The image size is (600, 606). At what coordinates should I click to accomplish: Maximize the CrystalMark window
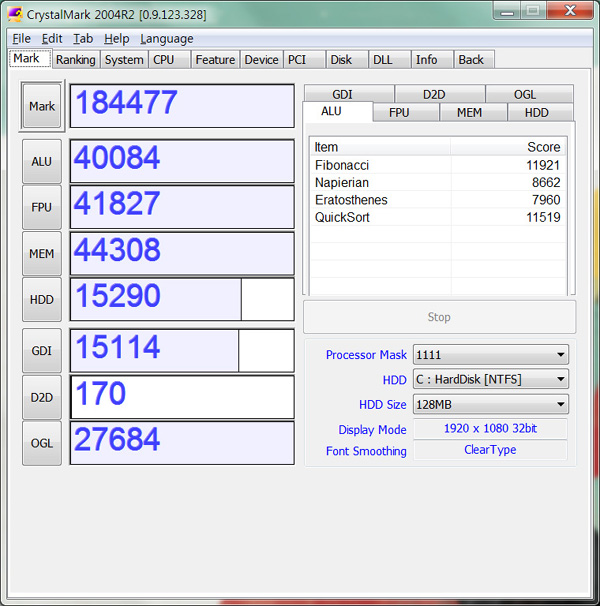(533, 11)
